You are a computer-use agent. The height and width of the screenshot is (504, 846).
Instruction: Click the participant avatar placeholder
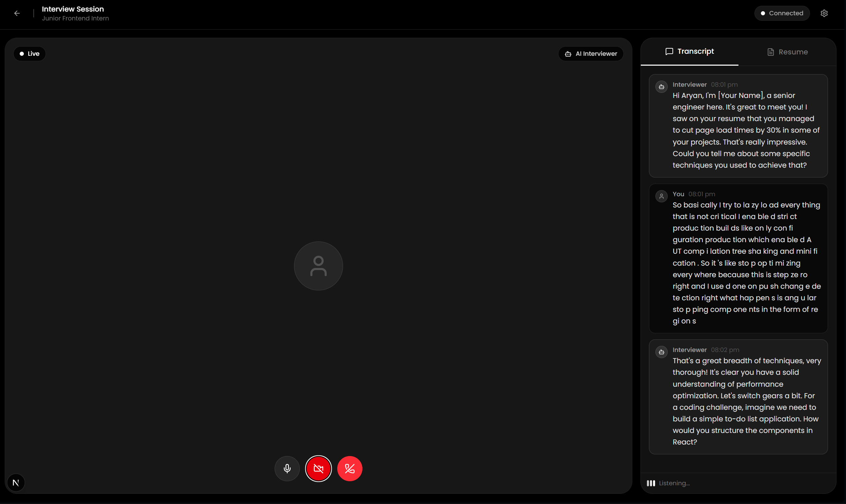[x=318, y=266]
